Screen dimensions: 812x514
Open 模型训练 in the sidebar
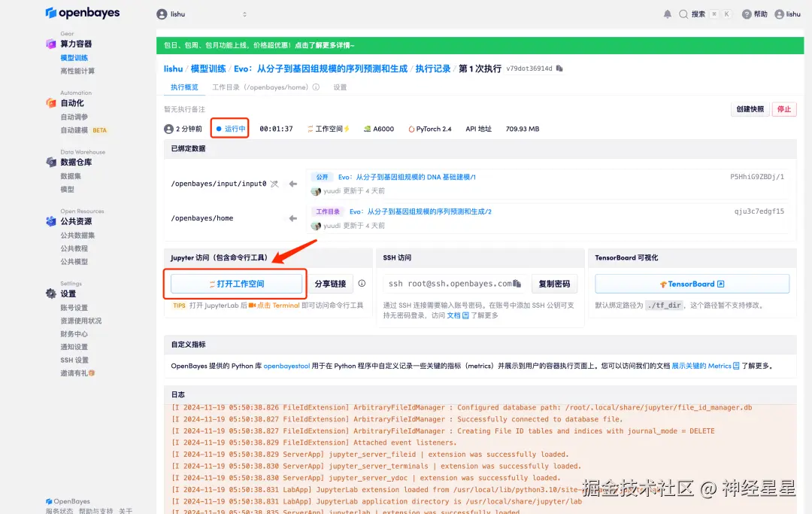[74, 57]
